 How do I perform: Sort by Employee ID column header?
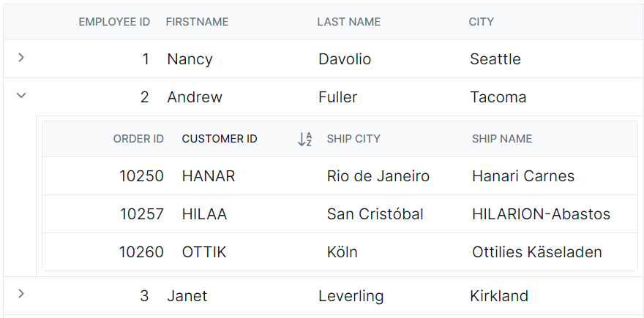114,22
